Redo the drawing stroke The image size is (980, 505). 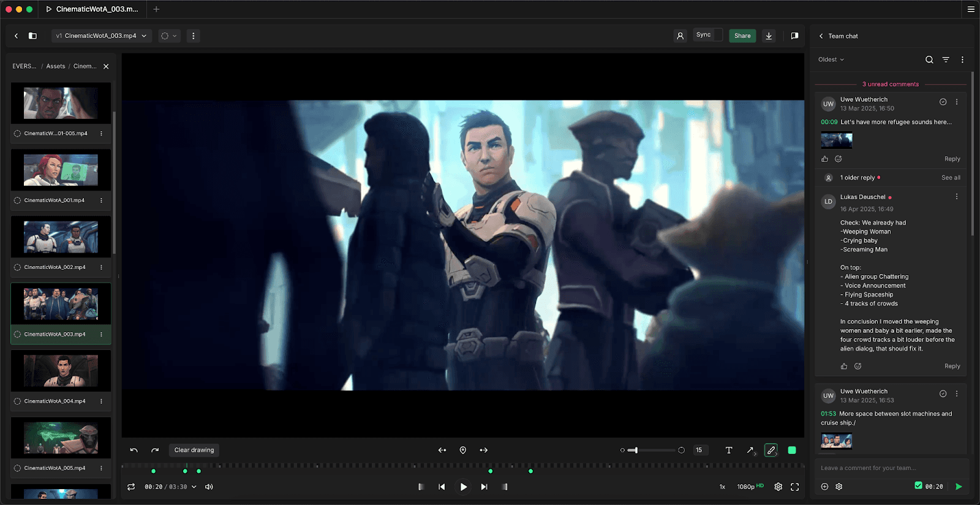click(155, 450)
